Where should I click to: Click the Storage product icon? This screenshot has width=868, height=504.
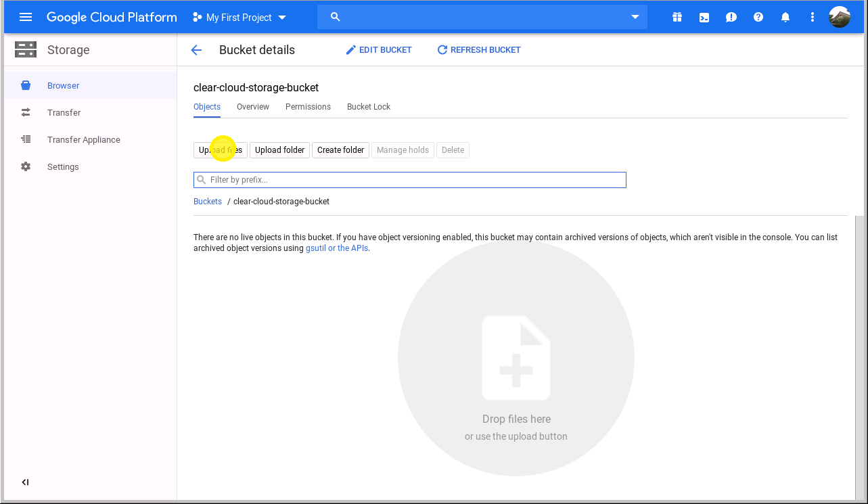tap(26, 49)
